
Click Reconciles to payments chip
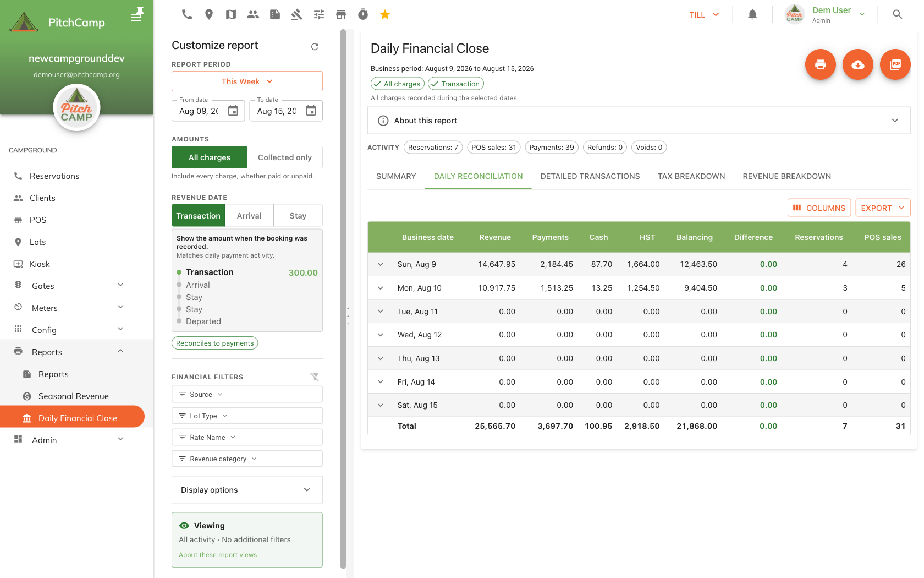click(215, 343)
